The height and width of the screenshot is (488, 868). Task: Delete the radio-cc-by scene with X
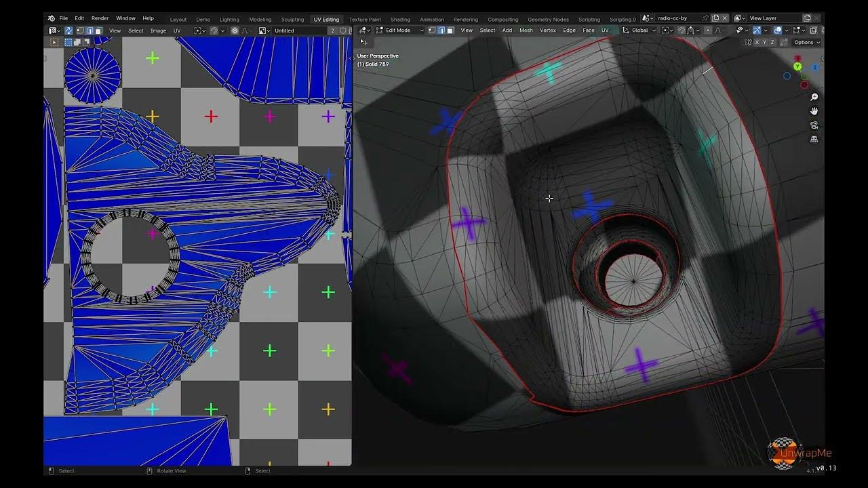pos(725,18)
